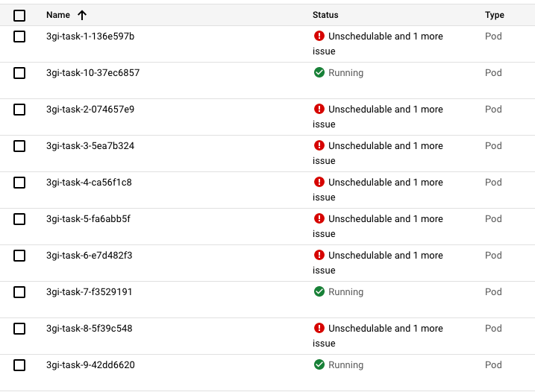Click the red error icon for 3gi-task-1-136e597b
The width and height of the screenshot is (535, 392).
(319, 36)
